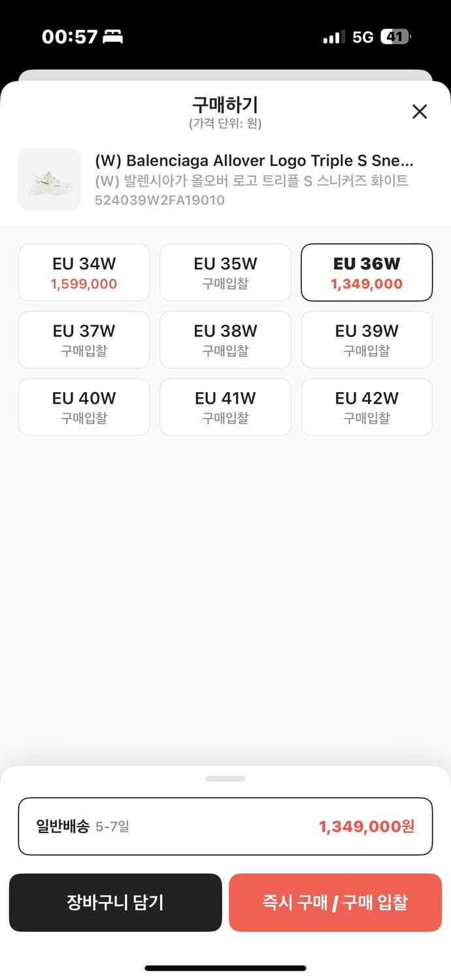Screen dimensions: 451x980
Task: Pick the EU 39W size tile
Action: pos(367,340)
